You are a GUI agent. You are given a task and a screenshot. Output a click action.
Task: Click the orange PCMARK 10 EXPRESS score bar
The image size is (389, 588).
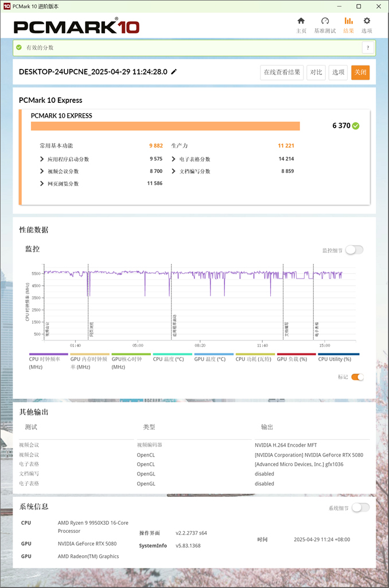click(x=165, y=126)
